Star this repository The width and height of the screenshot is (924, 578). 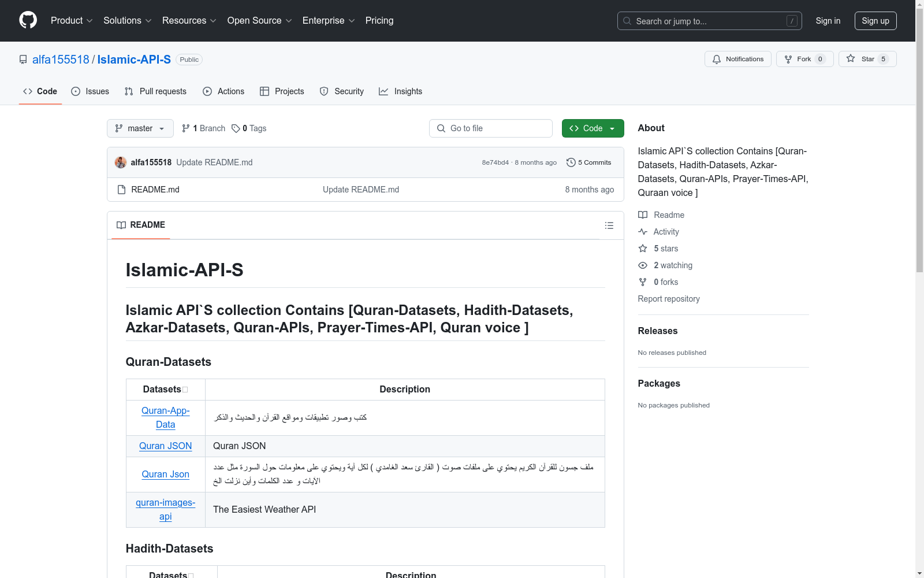pos(867,59)
